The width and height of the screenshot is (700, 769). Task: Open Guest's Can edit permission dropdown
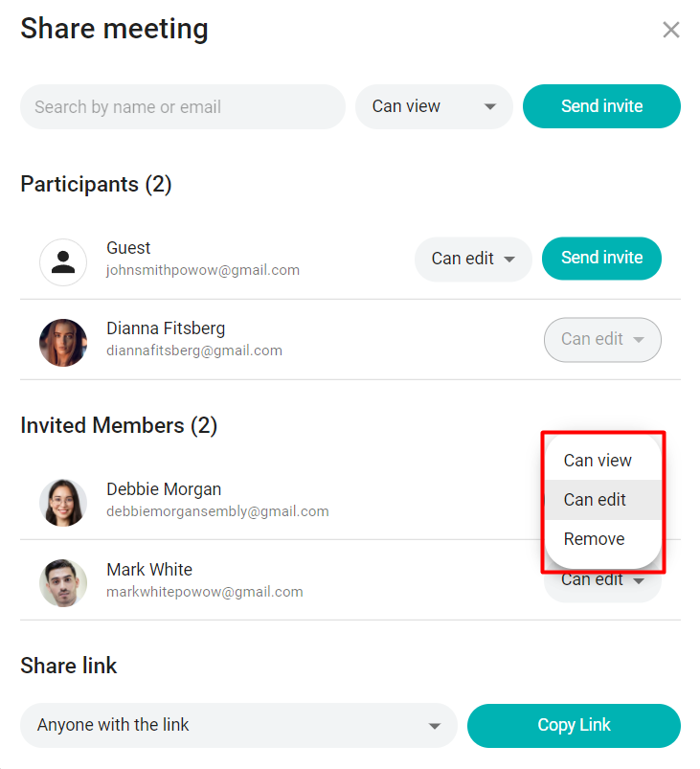point(473,259)
